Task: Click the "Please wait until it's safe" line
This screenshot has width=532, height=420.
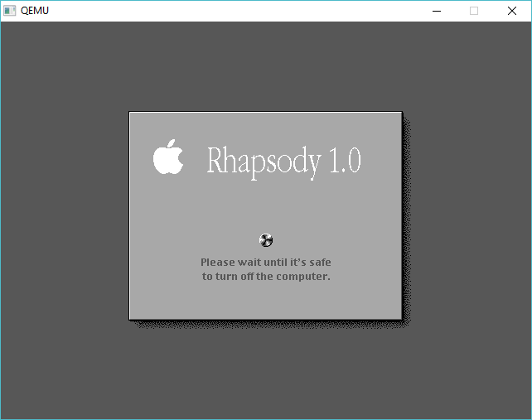Action: point(266,262)
